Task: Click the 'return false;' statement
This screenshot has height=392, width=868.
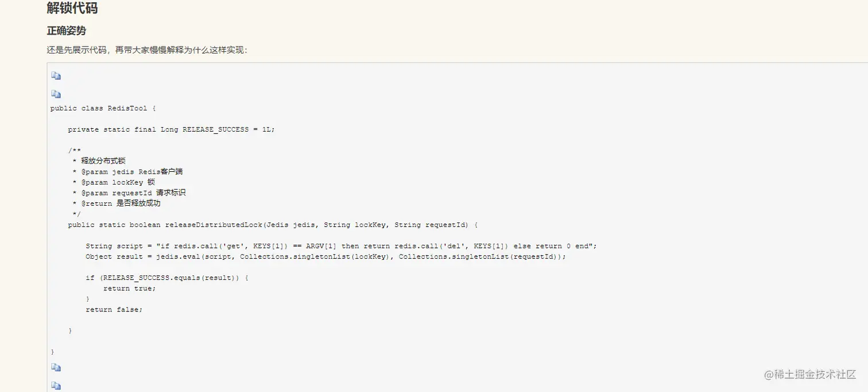Action: click(114, 309)
